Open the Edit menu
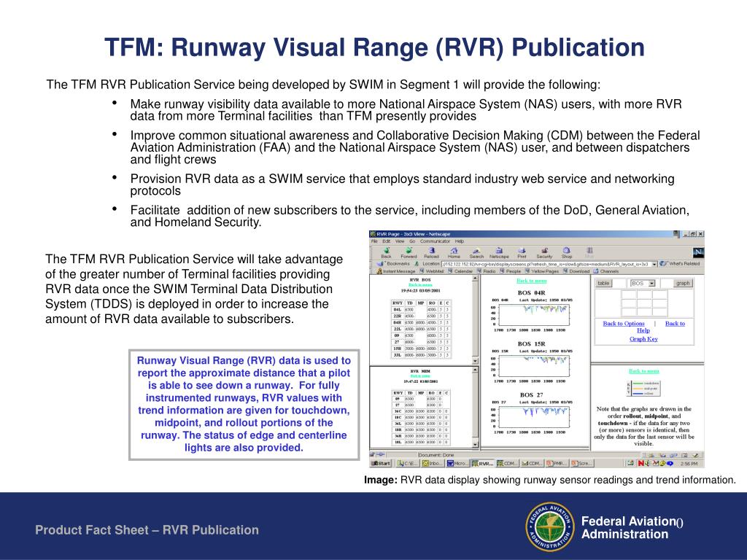The image size is (747, 560). point(387,241)
